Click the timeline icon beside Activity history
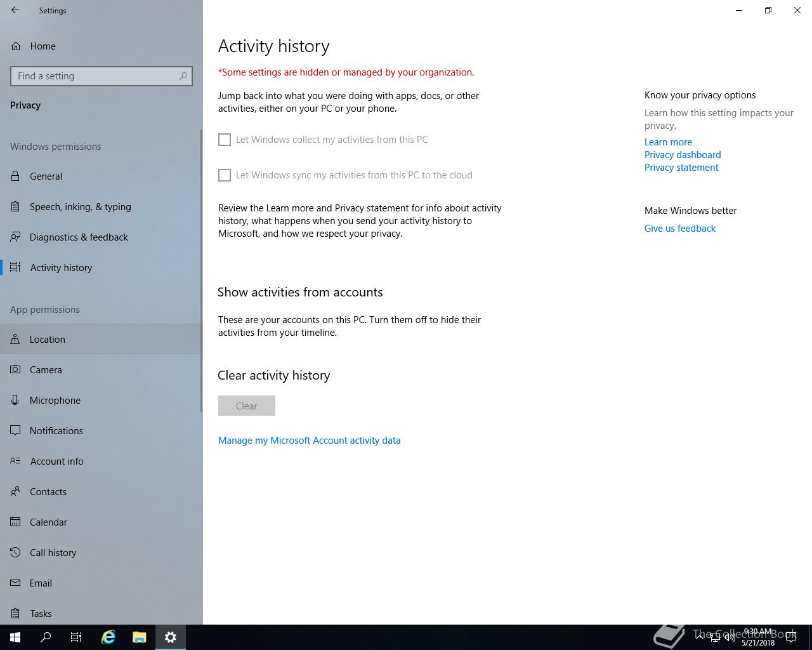 point(16,267)
